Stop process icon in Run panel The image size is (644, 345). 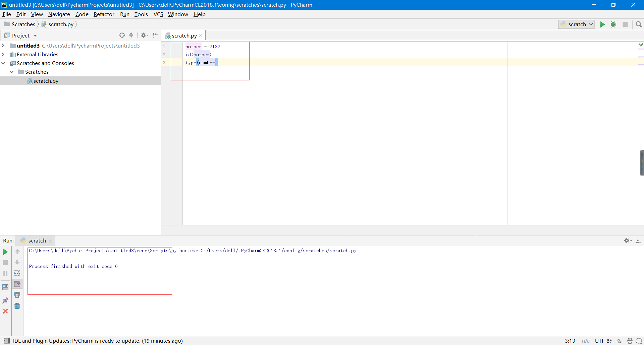(5, 263)
